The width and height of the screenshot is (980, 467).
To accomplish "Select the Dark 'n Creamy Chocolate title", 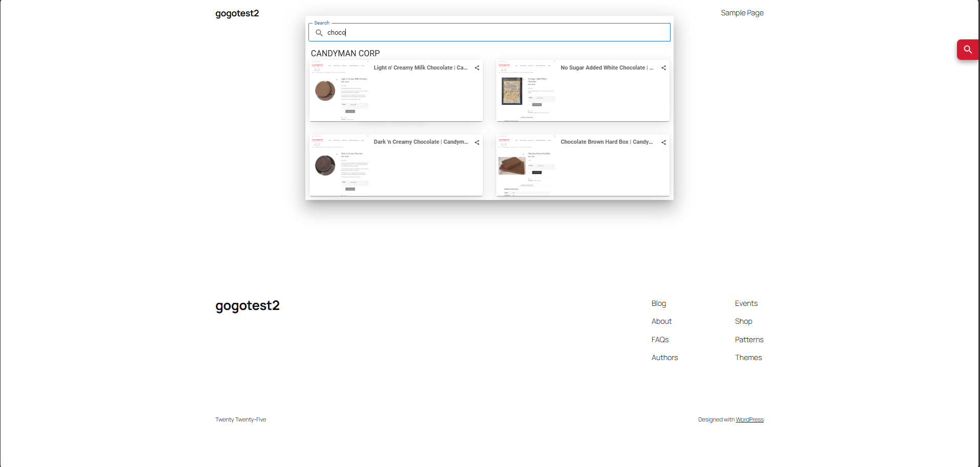I will click(420, 142).
